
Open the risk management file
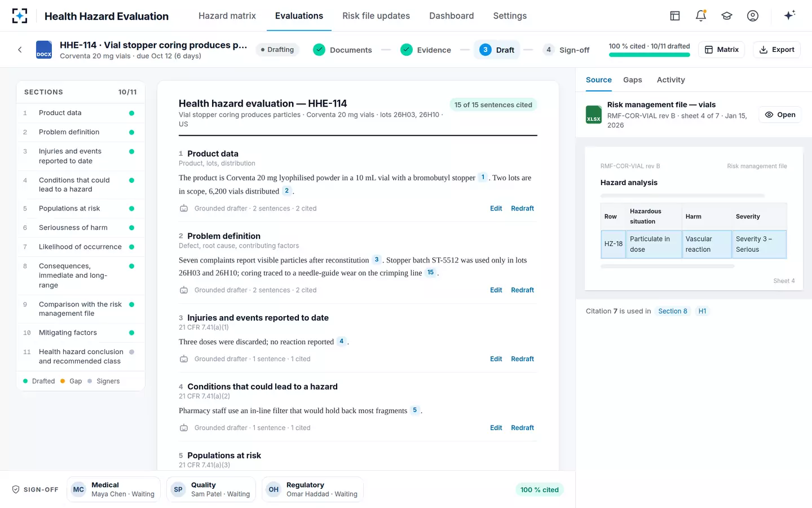[x=780, y=115]
